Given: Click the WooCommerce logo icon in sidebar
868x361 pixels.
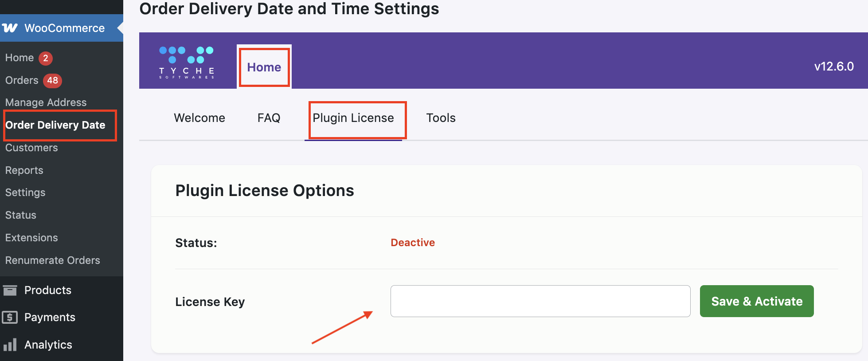Looking at the screenshot, I should click(x=10, y=28).
